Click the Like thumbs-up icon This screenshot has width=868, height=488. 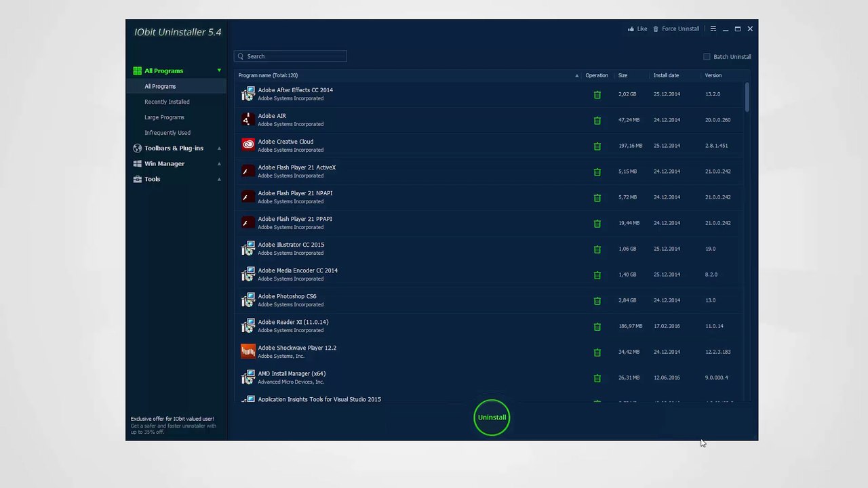[631, 29]
